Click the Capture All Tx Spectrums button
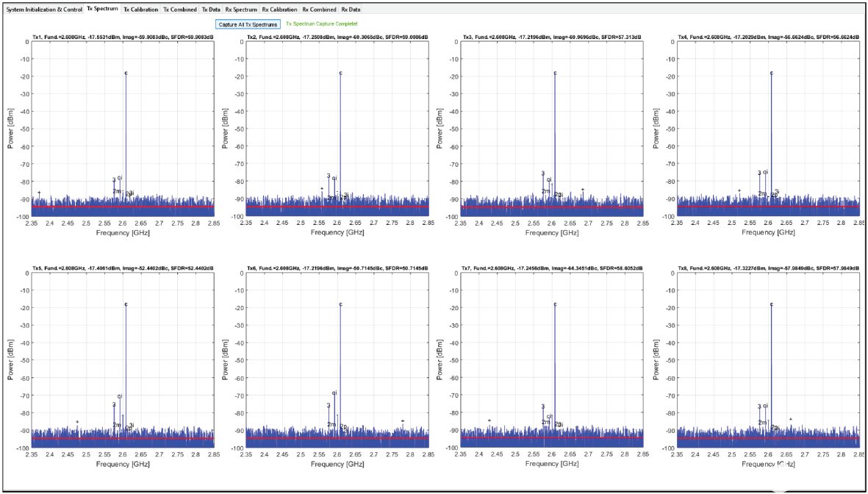This screenshot has width=868, height=494. click(x=248, y=24)
